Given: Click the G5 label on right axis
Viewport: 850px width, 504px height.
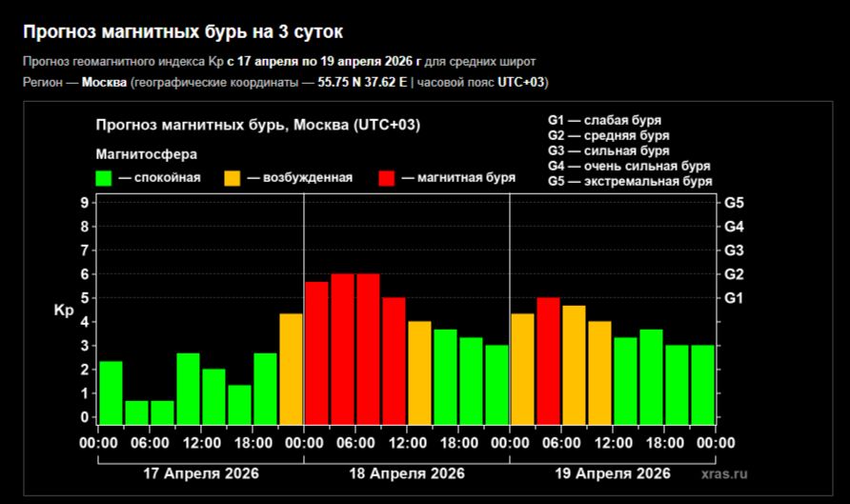Looking at the screenshot, I should [734, 203].
